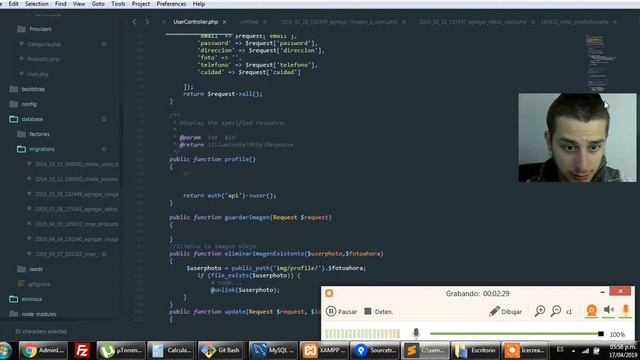Open the Help menu
Viewport: 640px width, 360px height.
[x=199, y=4]
